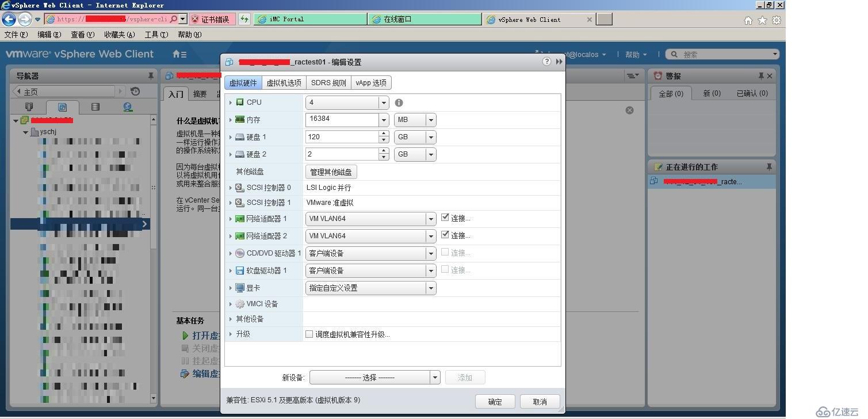Switch to the VM Options tab
This screenshot has height=419, width=868.
point(284,83)
